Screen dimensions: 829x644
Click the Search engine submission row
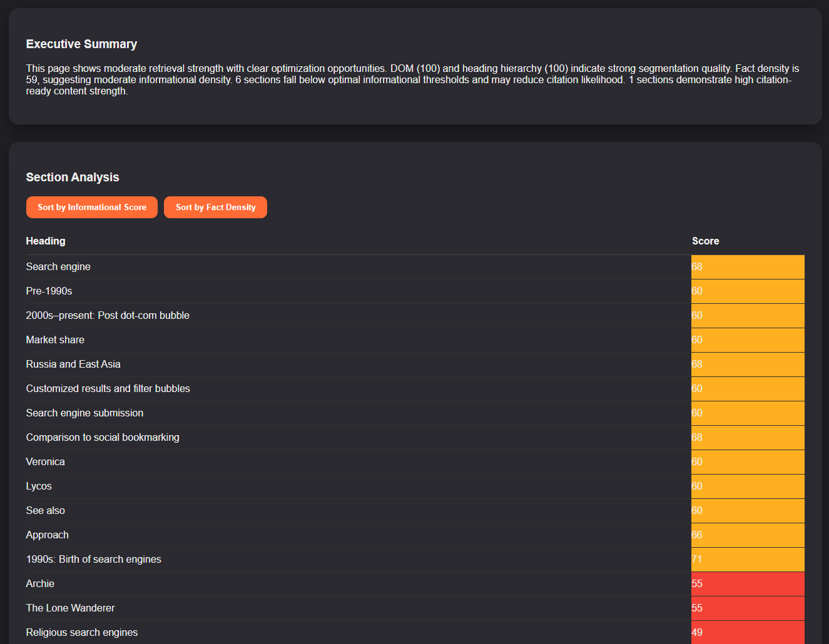point(84,413)
